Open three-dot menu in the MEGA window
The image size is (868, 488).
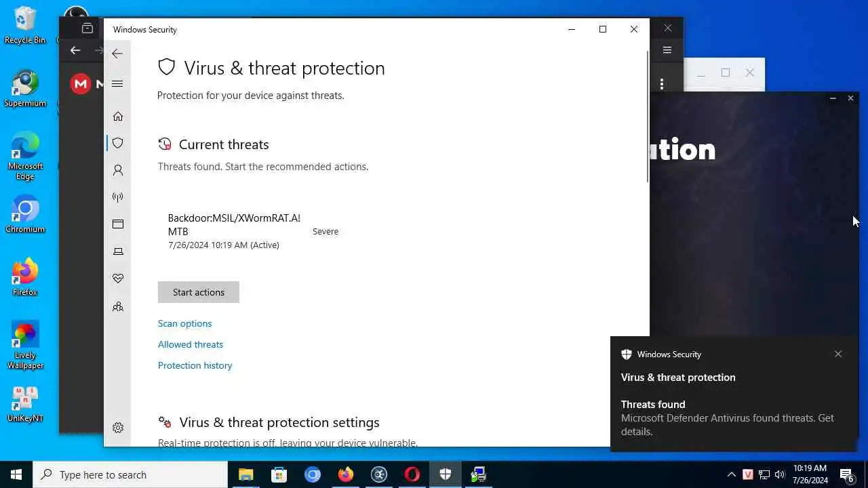point(661,83)
